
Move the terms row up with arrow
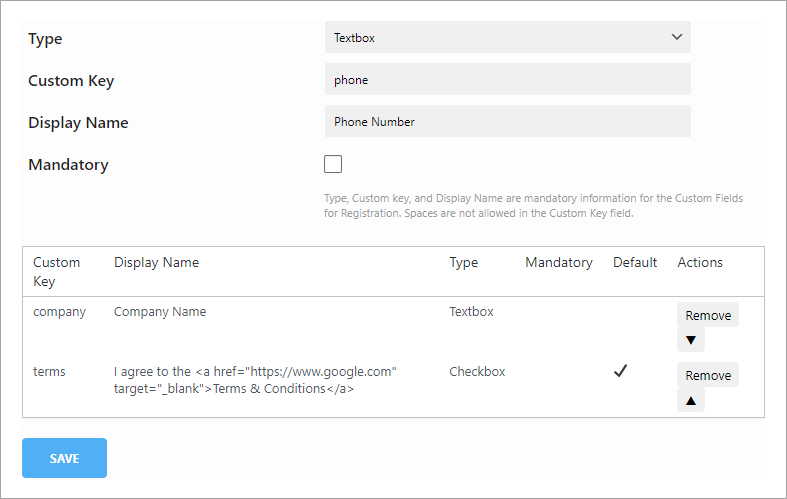click(x=691, y=400)
